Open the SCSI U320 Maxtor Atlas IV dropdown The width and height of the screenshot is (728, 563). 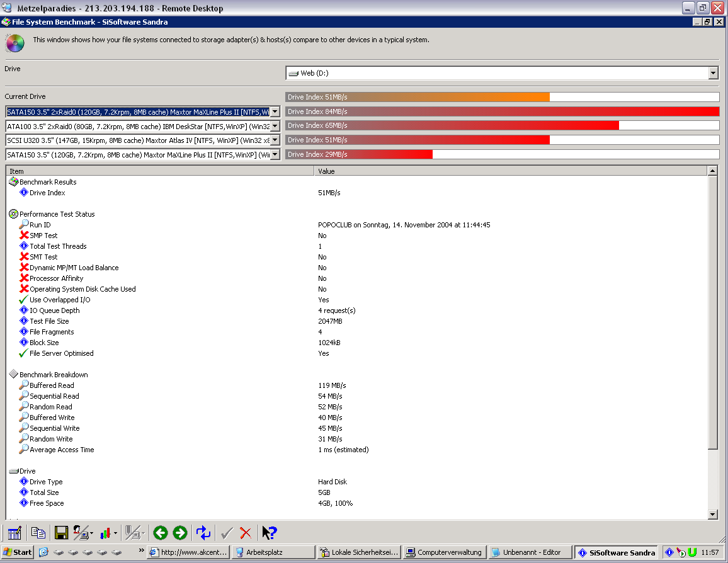point(275,140)
